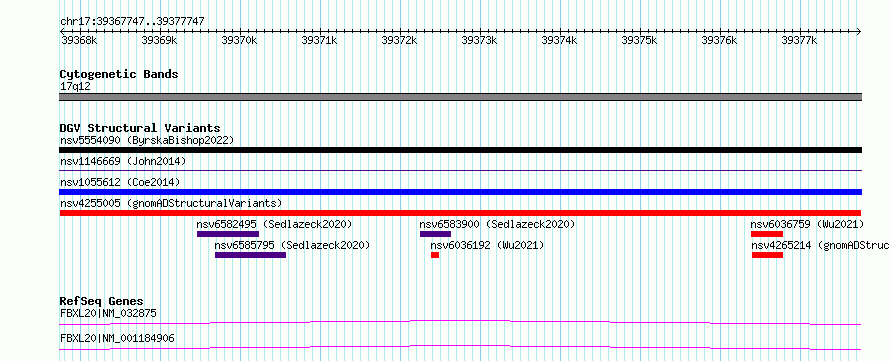Click the 39377k ruler position
This screenshot has height=361, width=890.
(799, 40)
